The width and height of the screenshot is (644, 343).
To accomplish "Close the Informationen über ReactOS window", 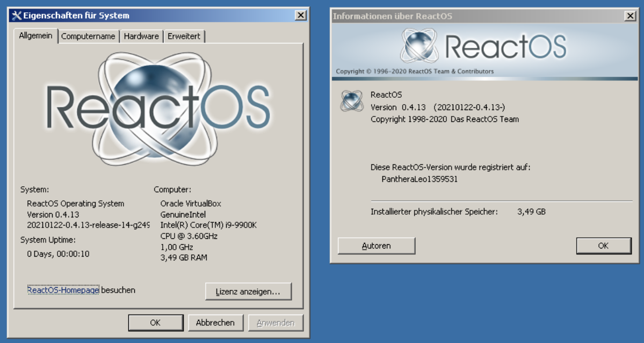I will coord(630,16).
